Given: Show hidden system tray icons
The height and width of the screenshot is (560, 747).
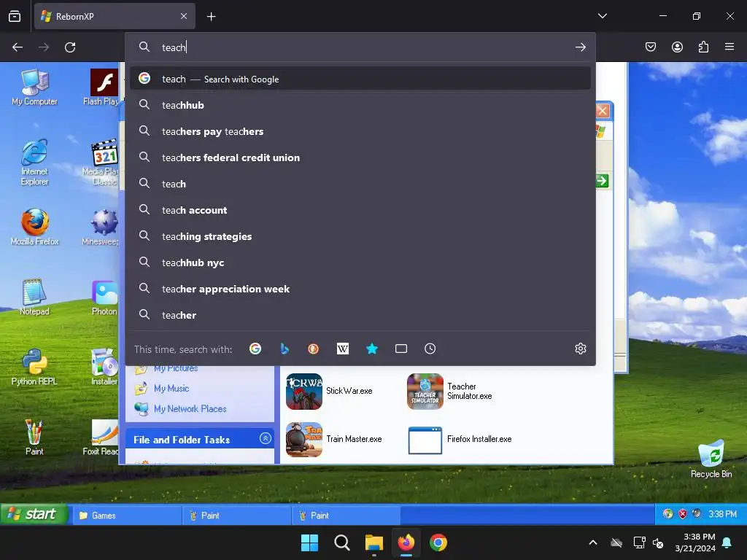Looking at the screenshot, I should (x=593, y=542).
